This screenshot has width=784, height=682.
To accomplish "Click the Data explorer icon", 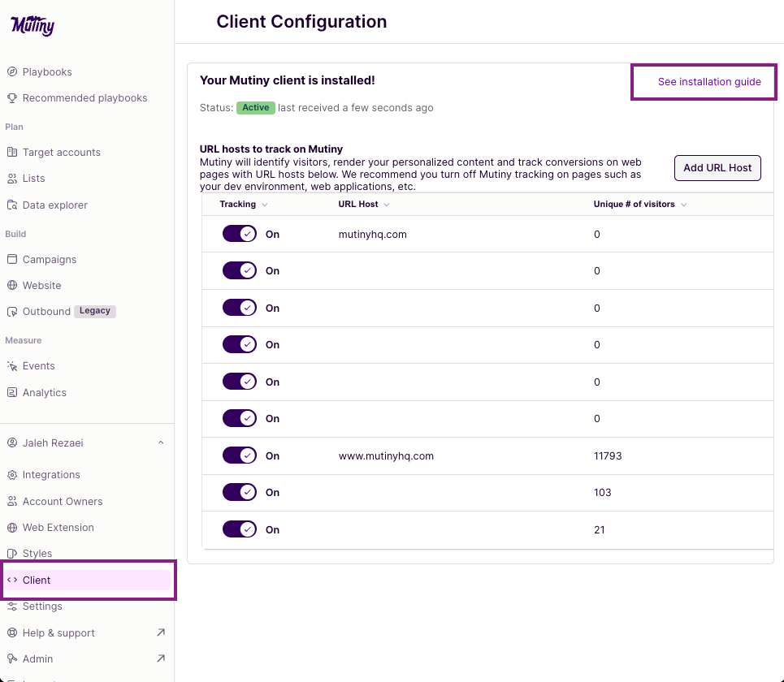I will (12, 205).
